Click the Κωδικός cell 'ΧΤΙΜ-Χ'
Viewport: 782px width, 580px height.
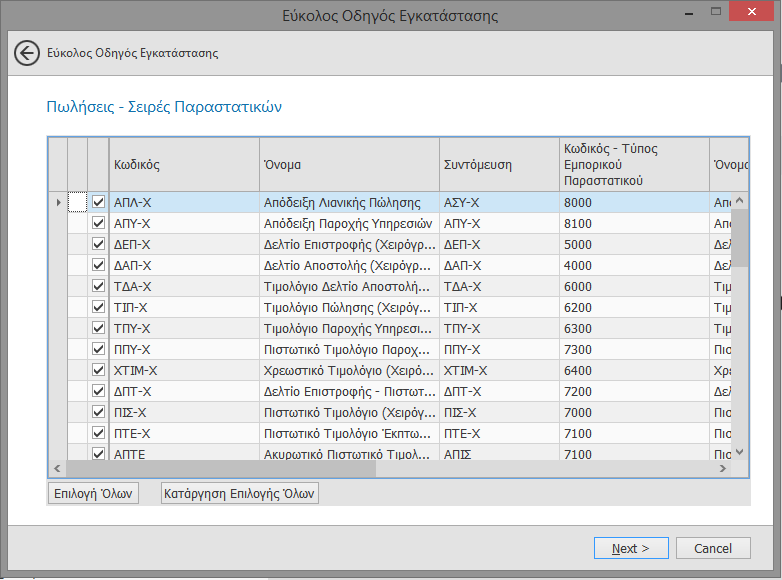click(x=184, y=371)
